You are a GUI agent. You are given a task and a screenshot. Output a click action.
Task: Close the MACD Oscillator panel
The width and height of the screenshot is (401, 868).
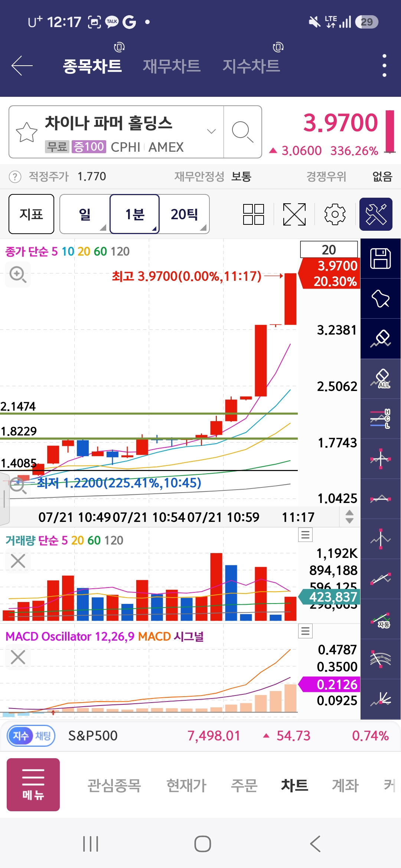tap(18, 657)
